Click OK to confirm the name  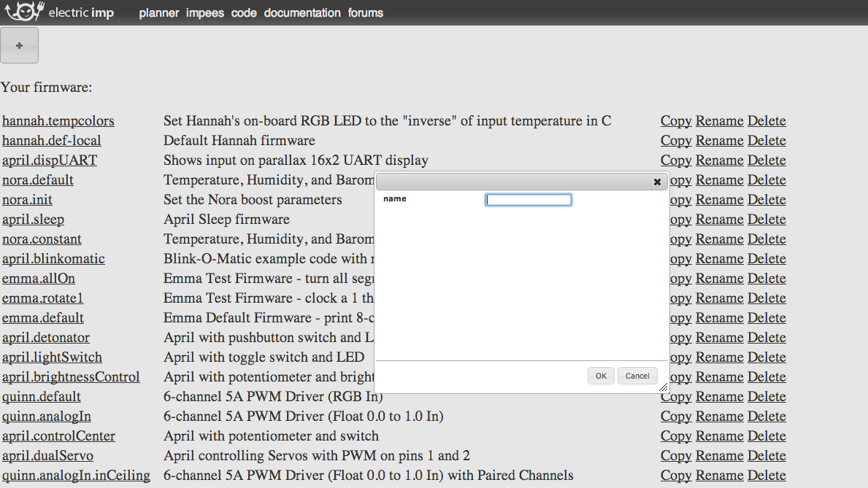600,375
